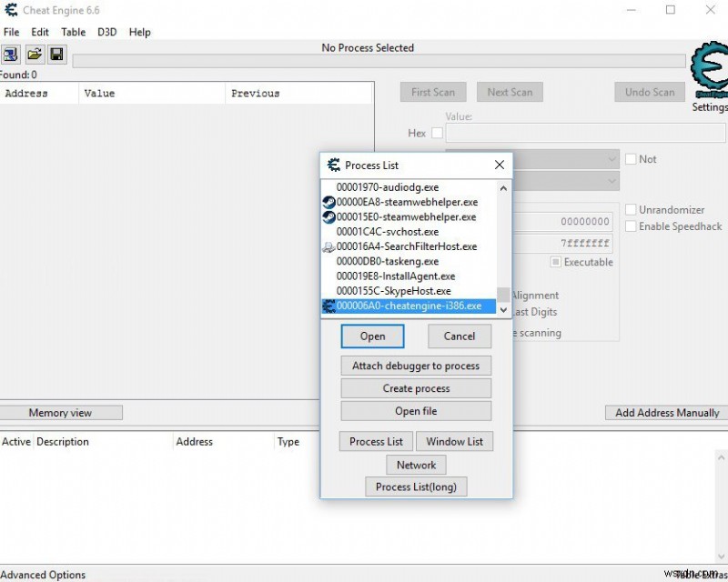This screenshot has width=728, height=582.
Task: Click the printer icon beside SearchFilterHost.exe
Action: pos(330,246)
